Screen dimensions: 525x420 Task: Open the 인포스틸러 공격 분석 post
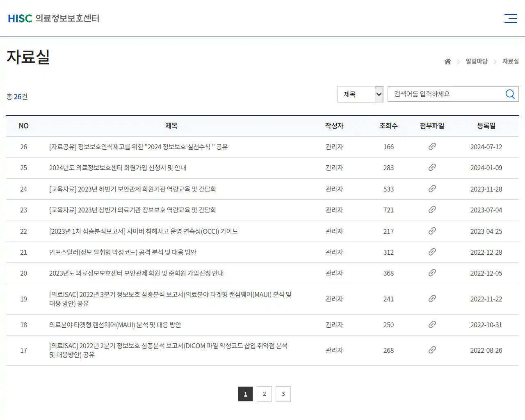pyautogui.click(x=123, y=252)
